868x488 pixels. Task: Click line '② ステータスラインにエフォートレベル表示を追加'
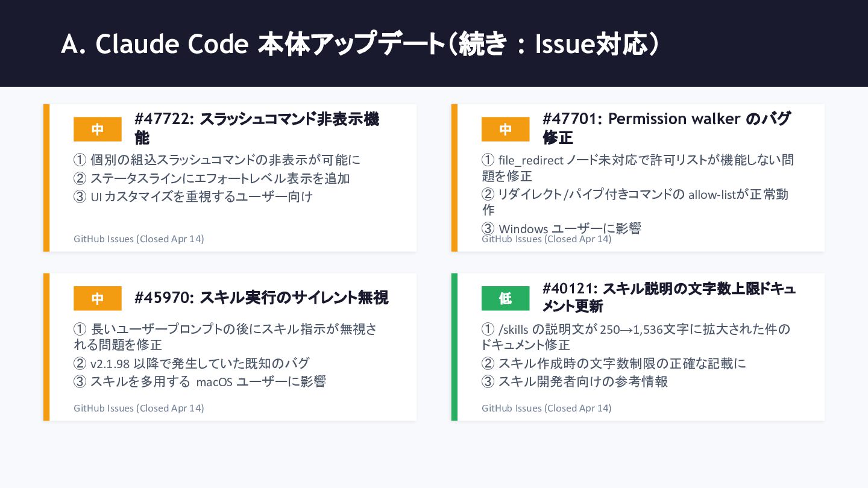pyautogui.click(x=212, y=178)
